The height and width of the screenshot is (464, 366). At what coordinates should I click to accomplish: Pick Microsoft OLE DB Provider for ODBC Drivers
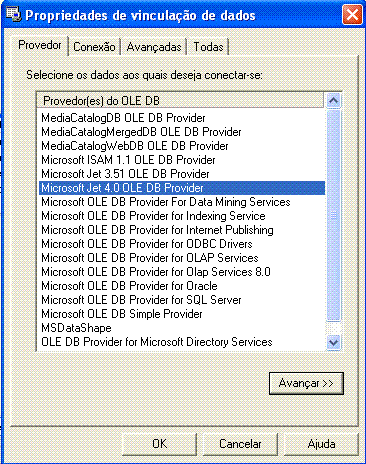pos(147,244)
